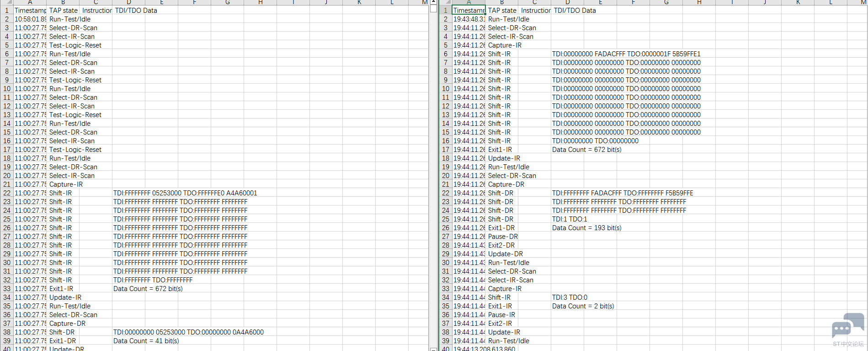Select the cell 'TDI:FFFFFFFF TDO:FFFFFFFF' in left row 32

click(x=153, y=280)
